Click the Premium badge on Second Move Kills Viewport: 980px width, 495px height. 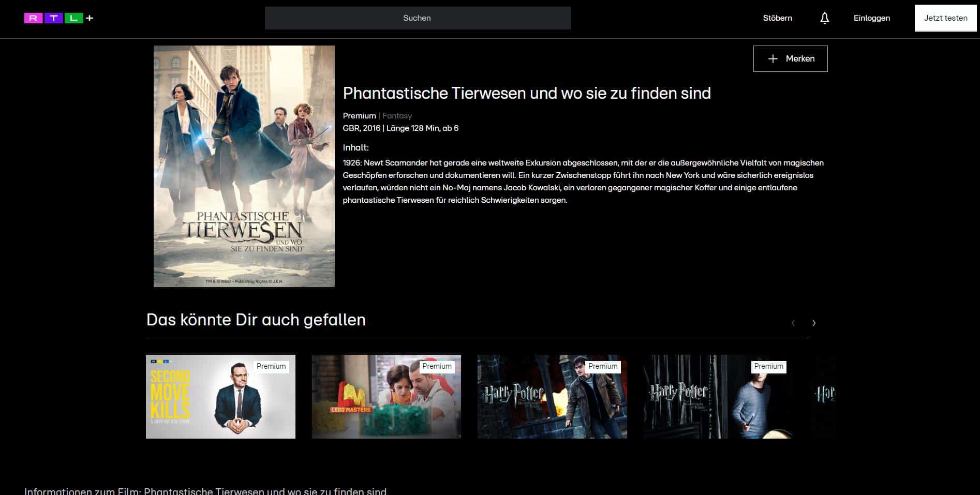point(271,367)
